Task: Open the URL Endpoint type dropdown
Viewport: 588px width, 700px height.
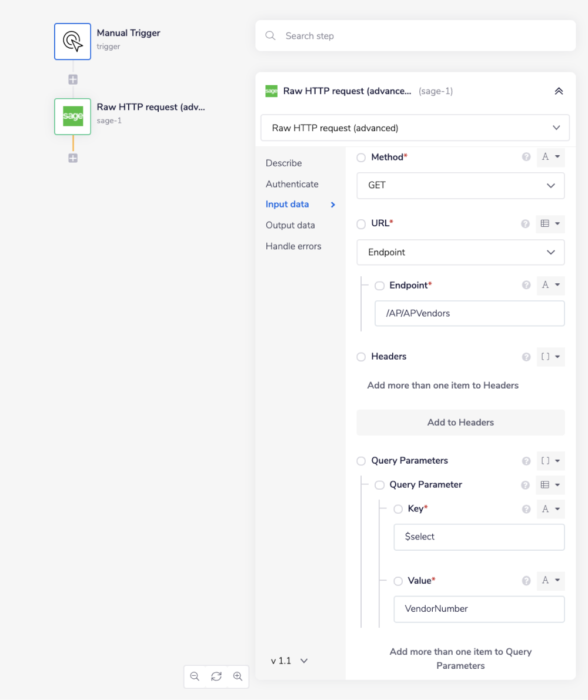Action: [460, 252]
